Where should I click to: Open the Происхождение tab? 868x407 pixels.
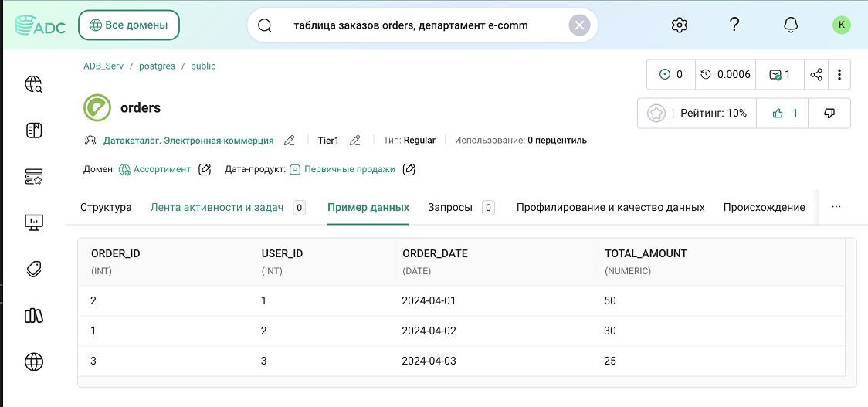[x=764, y=208]
